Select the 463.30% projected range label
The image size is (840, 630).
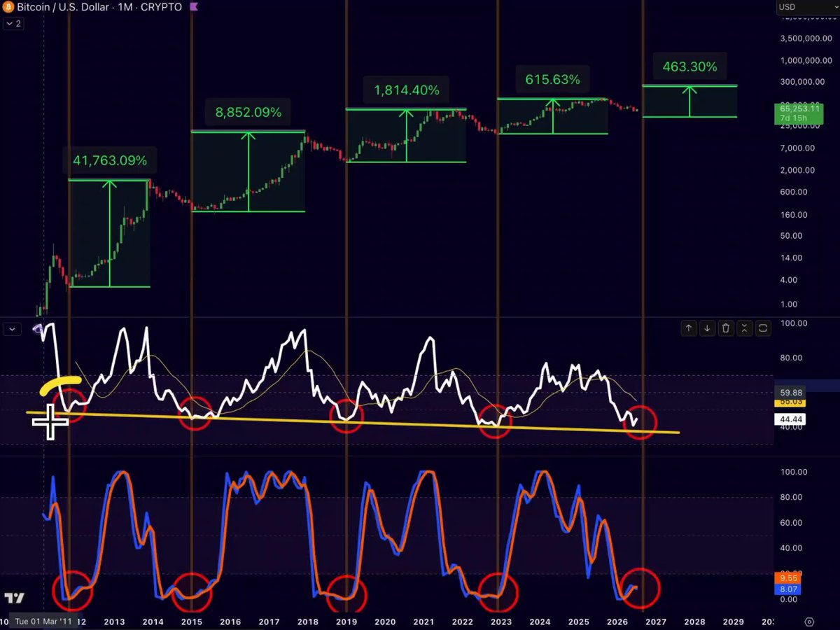pos(689,67)
